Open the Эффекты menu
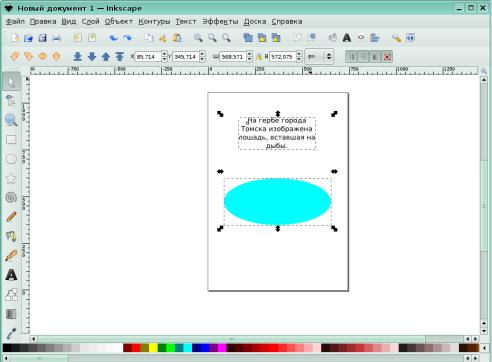The width and height of the screenshot is (492, 362). coord(220,22)
